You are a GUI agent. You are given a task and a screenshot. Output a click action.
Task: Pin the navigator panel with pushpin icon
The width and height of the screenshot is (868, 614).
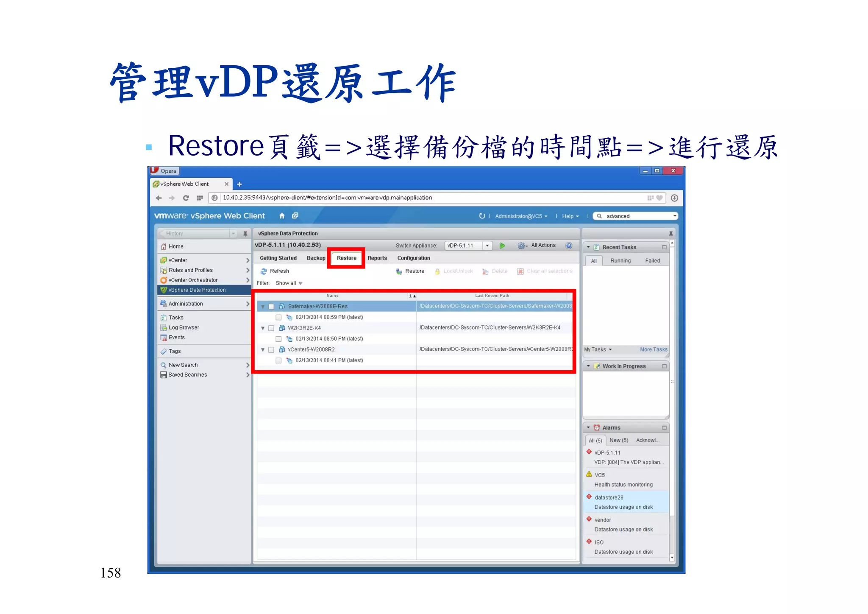click(245, 234)
